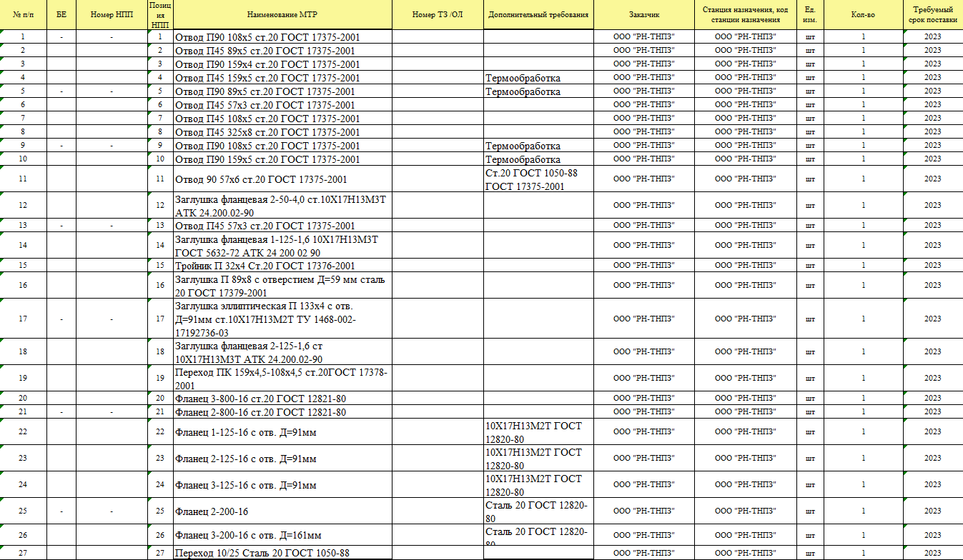Select cell "Отвод П90 159х5 ст.20 ГОСТ 17375-2001"
This screenshot has width=963, height=560.
[282, 159]
